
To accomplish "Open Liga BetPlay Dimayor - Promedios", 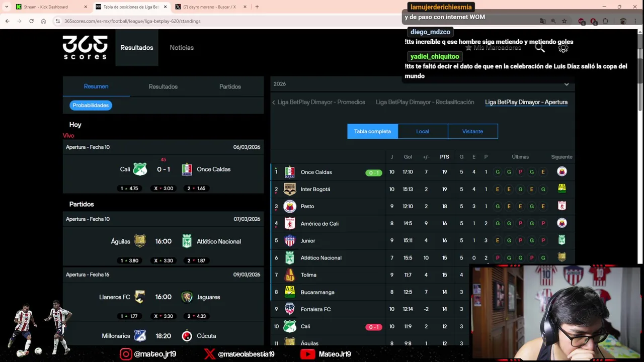I will click(x=321, y=102).
